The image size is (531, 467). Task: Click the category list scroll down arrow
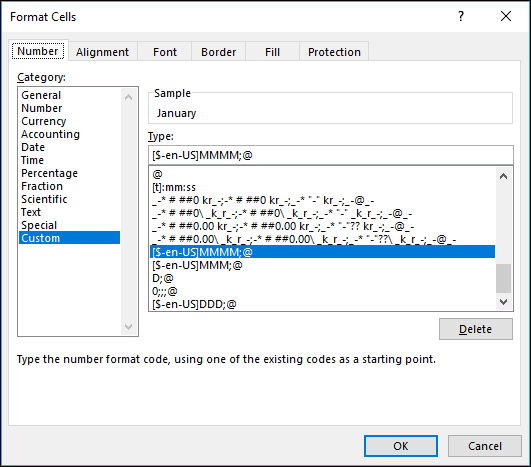(128, 327)
